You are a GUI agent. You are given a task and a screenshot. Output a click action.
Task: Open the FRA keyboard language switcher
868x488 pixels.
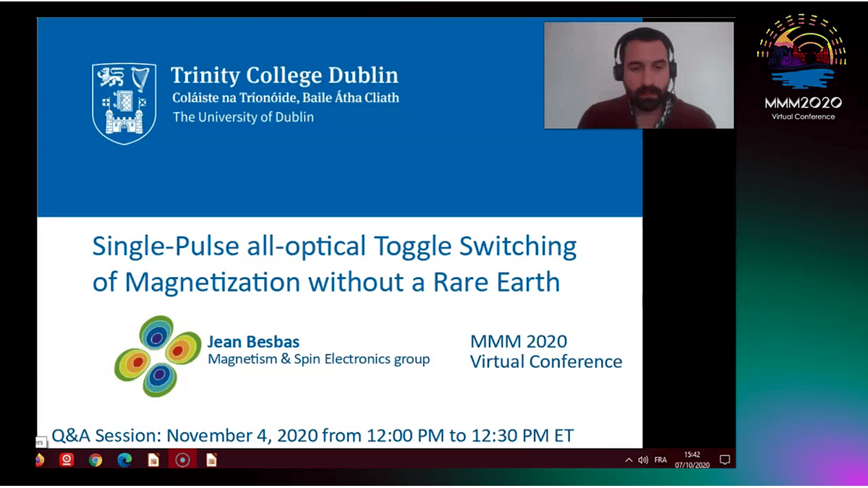click(660, 460)
